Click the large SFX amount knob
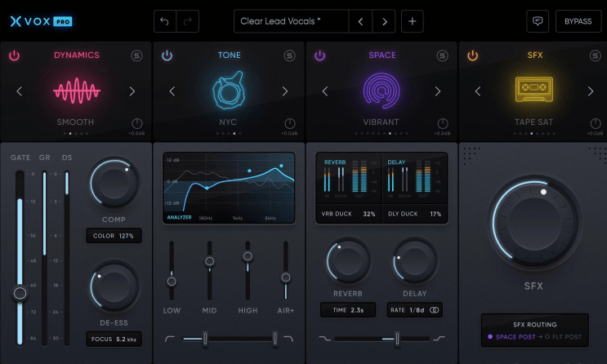The height and width of the screenshot is (364, 607). [x=534, y=223]
